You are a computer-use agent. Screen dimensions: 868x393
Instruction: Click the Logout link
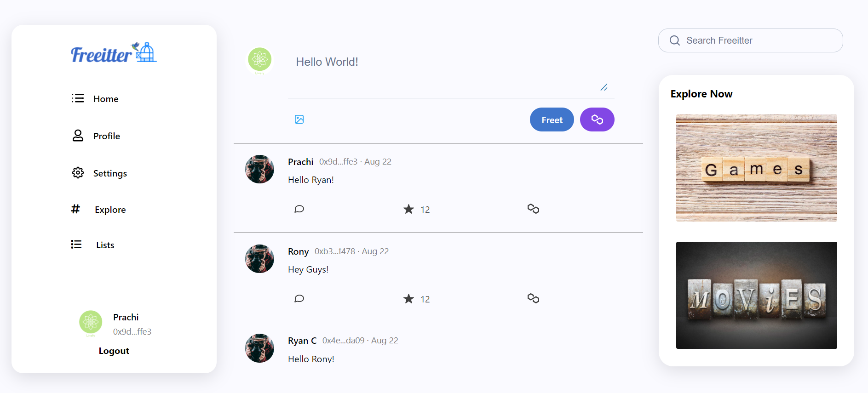pos(114,351)
